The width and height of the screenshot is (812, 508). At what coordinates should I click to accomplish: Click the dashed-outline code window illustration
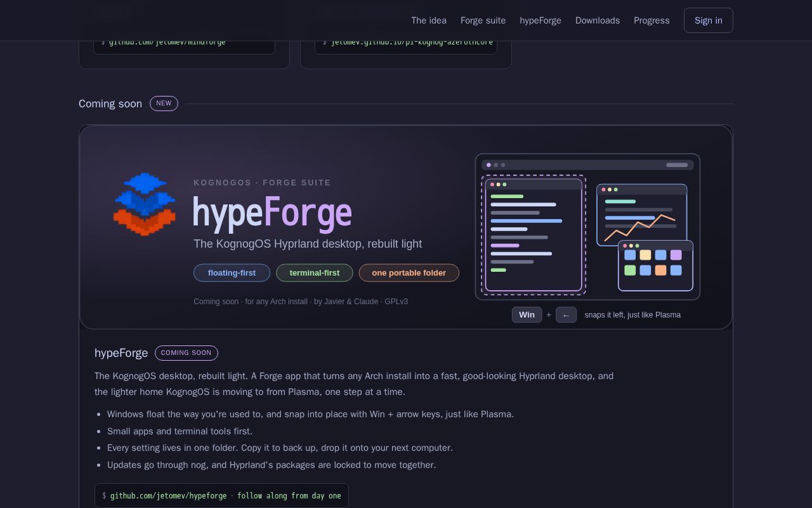tap(534, 235)
